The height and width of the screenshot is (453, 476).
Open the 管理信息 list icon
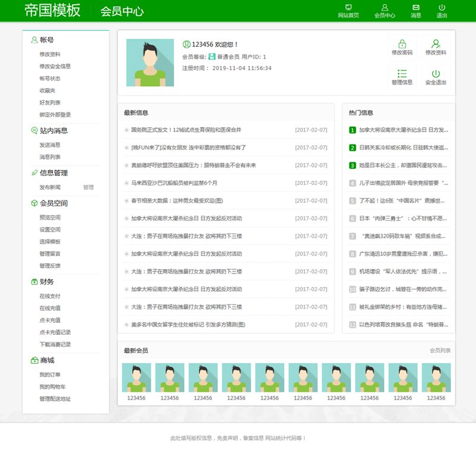[x=402, y=74]
